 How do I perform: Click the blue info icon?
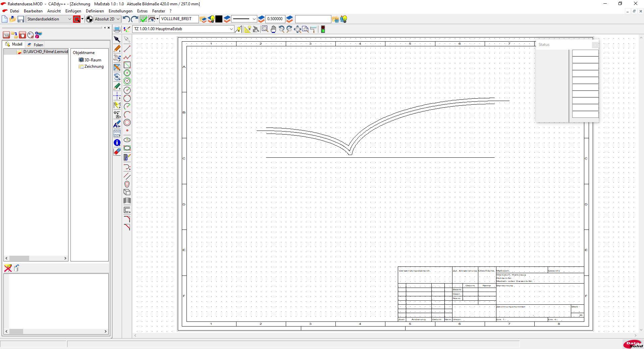pyautogui.click(x=117, y=143)
